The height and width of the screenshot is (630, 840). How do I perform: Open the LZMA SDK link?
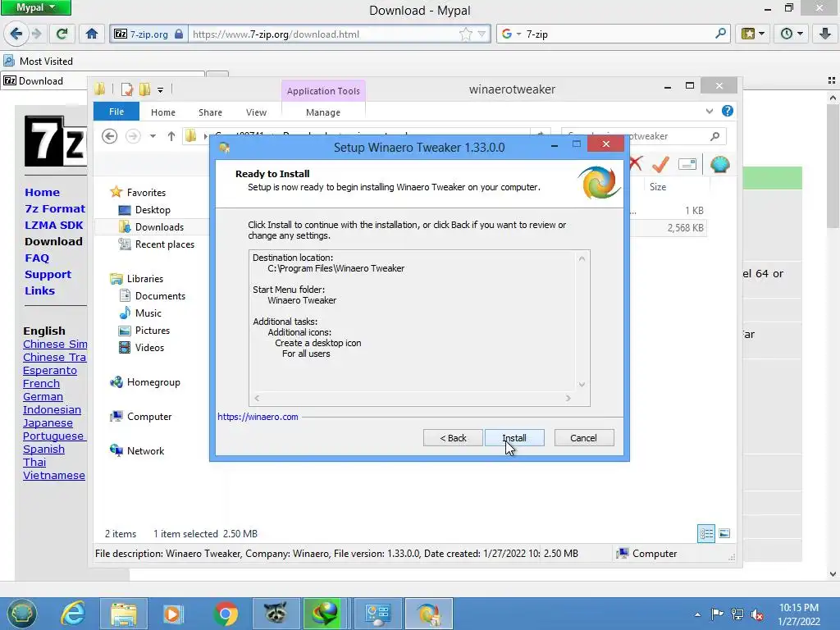[53, 225]
